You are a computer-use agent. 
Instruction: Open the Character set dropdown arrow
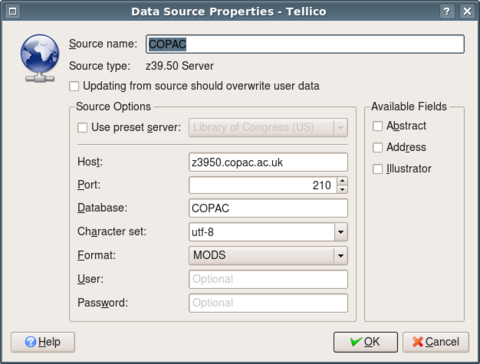click(x=341, y=232)
